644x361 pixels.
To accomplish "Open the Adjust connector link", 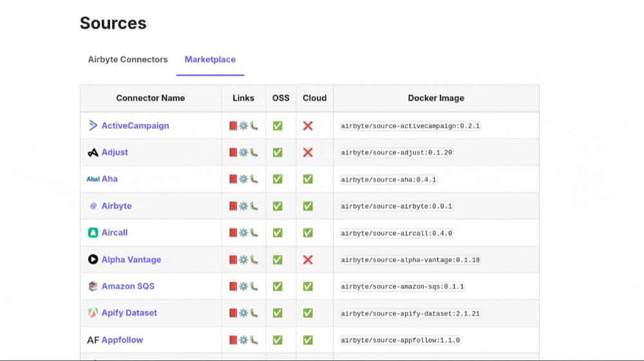I will tap(115, 152).
